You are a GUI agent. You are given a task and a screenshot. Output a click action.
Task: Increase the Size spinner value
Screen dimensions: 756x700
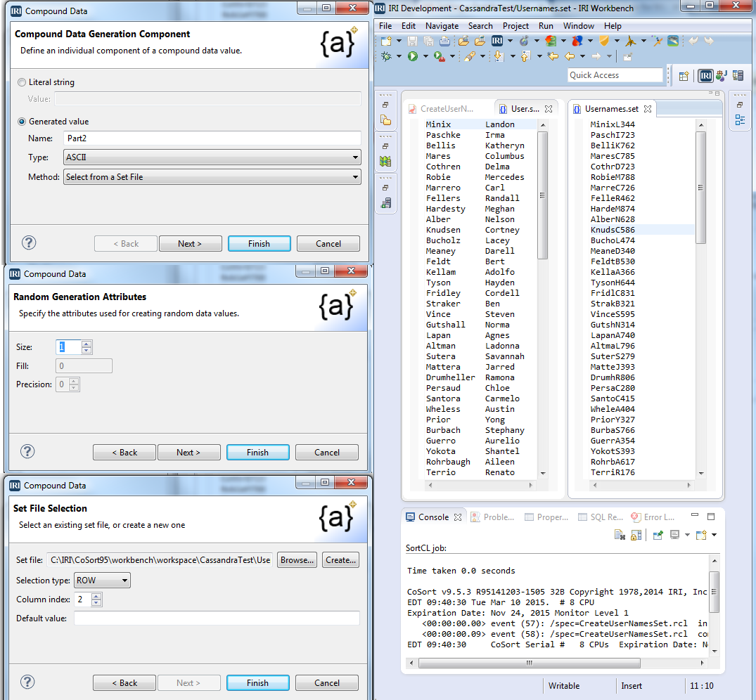click(87, 344)
